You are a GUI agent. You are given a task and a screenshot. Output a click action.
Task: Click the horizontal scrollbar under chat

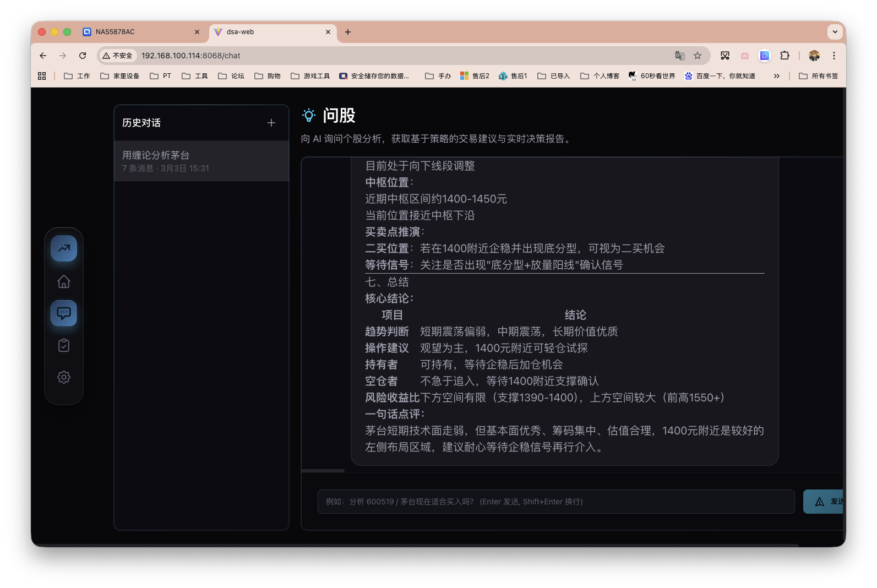pyautogui.click(x=323, y=471)
